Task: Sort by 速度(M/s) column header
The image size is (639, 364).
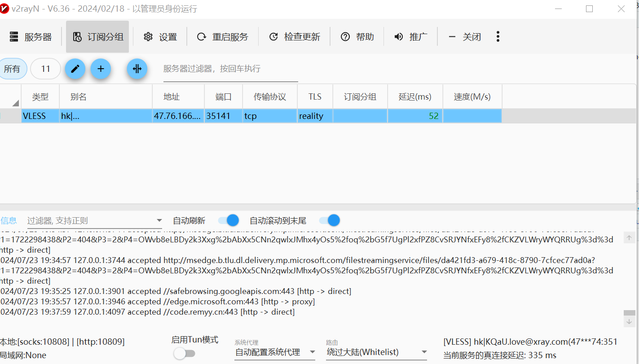Action: click(472, 97)
